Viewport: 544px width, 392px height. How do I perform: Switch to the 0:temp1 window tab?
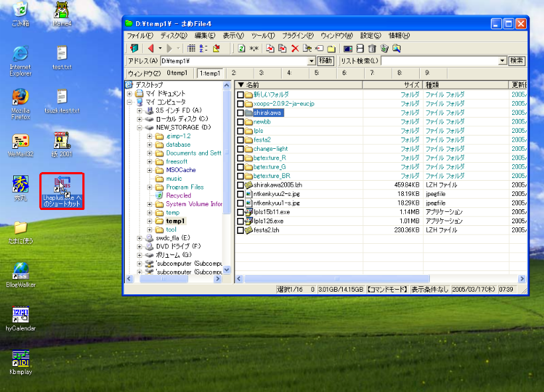177,73
